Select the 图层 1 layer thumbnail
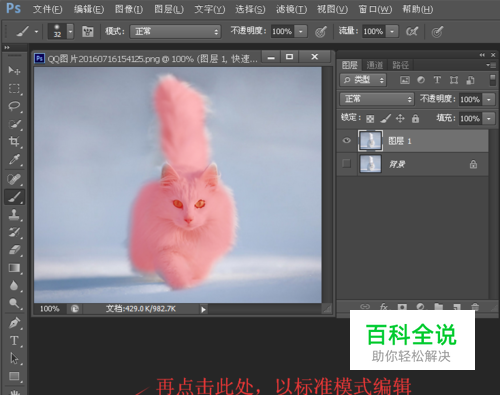 click(370, 141)
